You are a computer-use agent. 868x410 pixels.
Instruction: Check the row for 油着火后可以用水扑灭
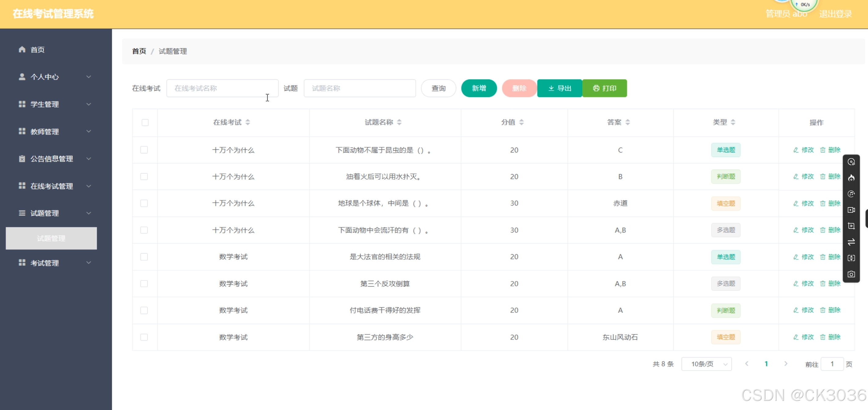point(144,177)
